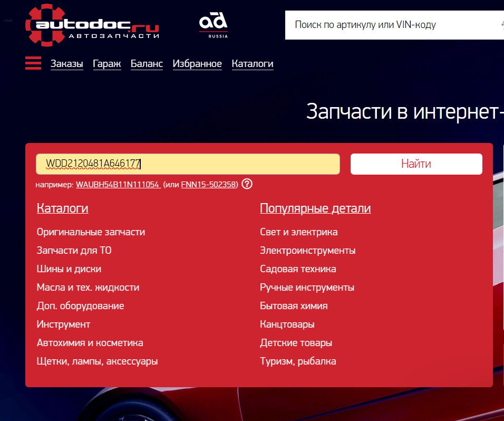This screenshot has height=421, width=504.
Task: Click the Autodoc.ru logo
Action: (x=90, y=24)
